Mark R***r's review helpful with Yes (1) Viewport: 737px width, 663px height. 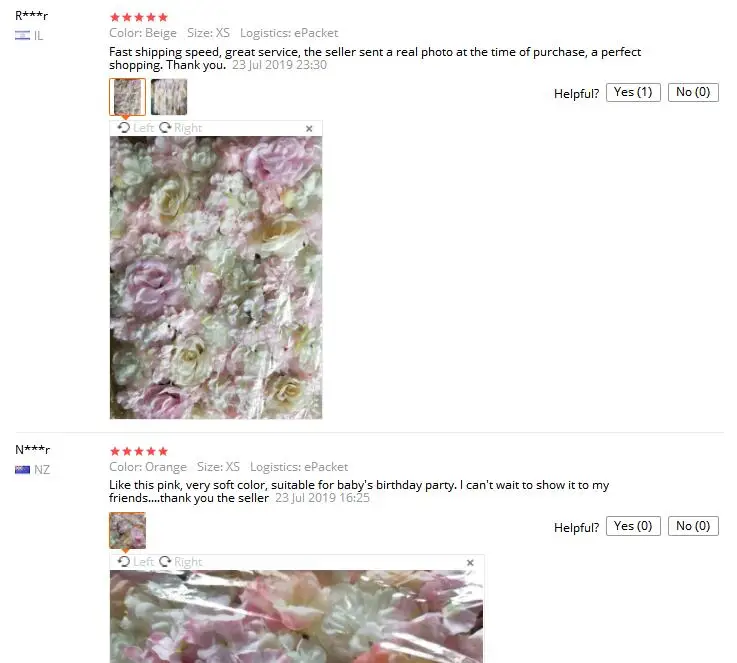click(633, 92)
